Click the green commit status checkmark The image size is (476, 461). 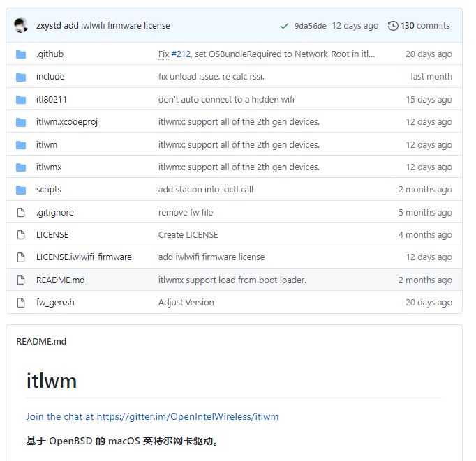pos(284,26)
